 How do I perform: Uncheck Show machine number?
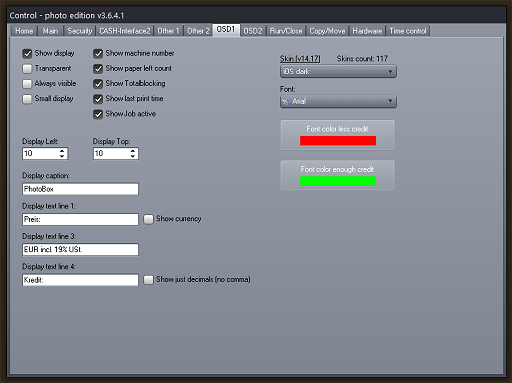[x=98, y=53]
